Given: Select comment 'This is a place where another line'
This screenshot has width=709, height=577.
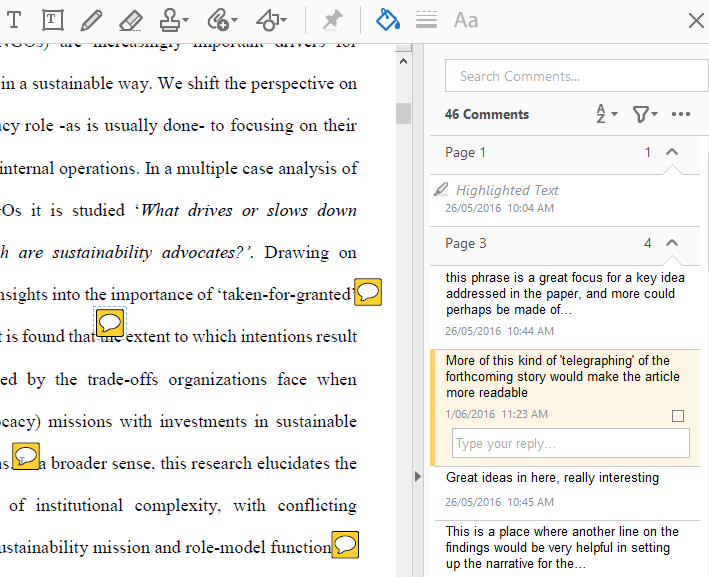Looking at the screenshot, I should (565, 548).
